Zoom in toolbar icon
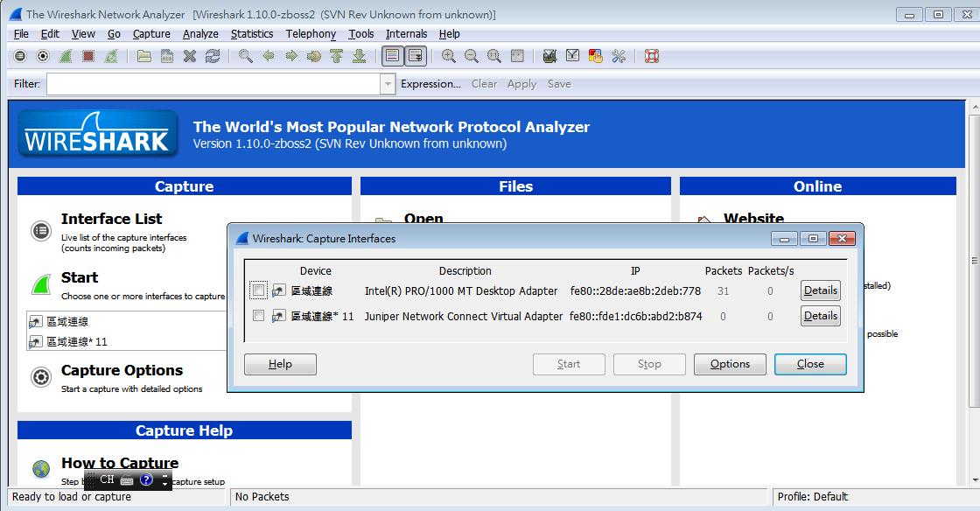The image size is (980, 511). 449,56
